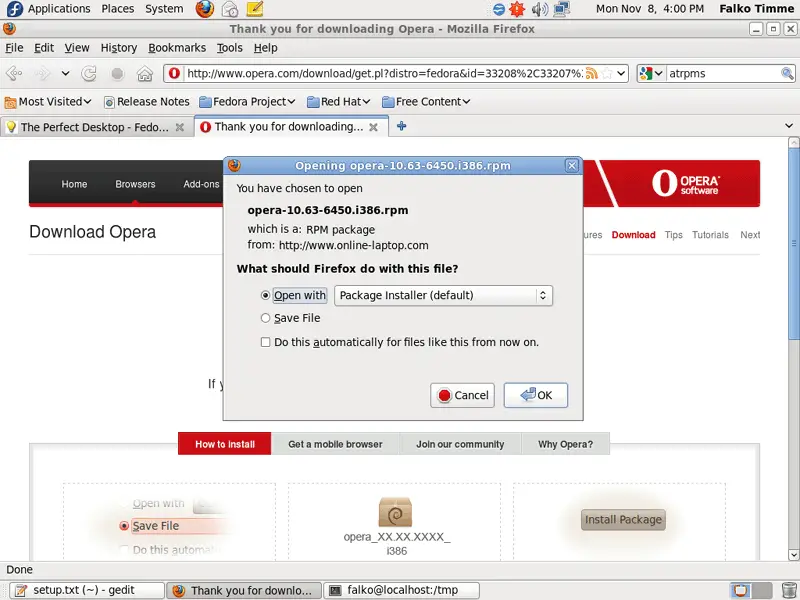The width and height of the screenshot is (800, 600).
Task: Launch Firefox from the top panel launcher
Action: pos(205,9)
